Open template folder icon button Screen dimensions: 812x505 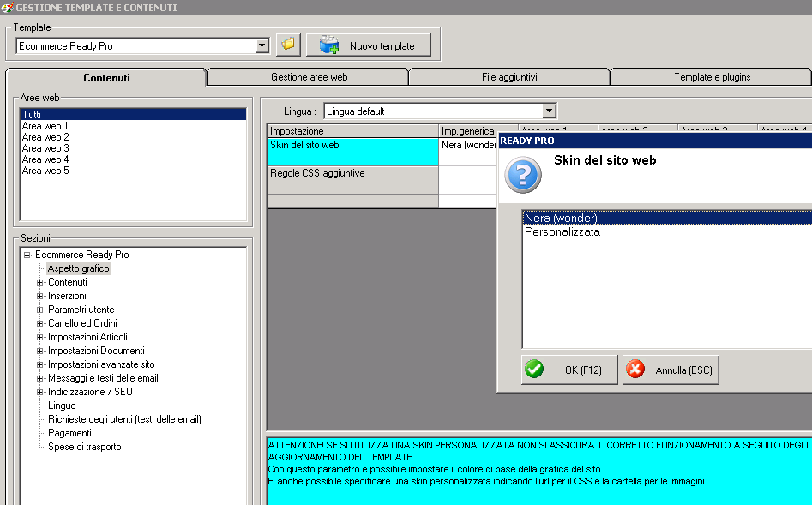tap(288, 45)
